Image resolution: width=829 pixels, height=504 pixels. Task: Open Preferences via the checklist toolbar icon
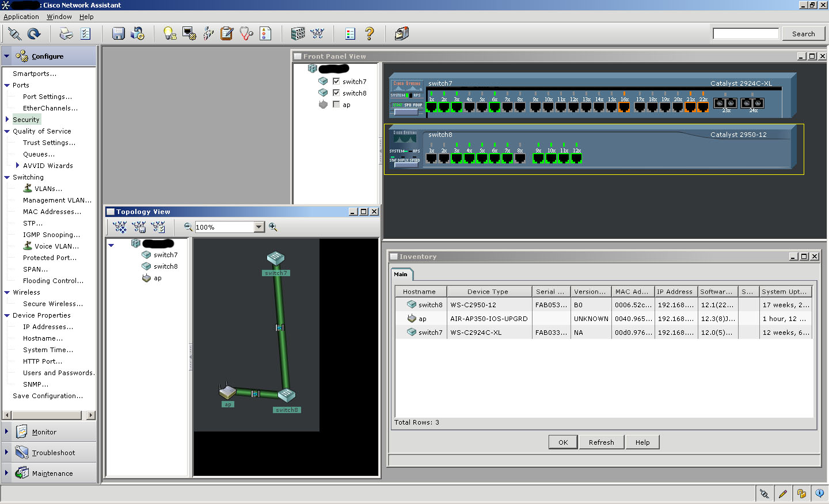click(x=86, y=34)
